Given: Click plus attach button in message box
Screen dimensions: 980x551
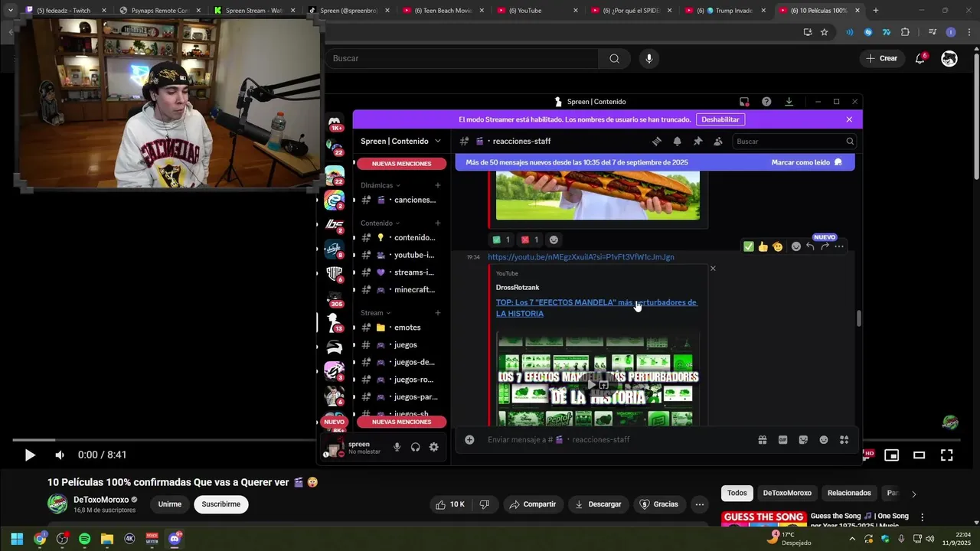Looking at the screenshot, I should 469,439.
